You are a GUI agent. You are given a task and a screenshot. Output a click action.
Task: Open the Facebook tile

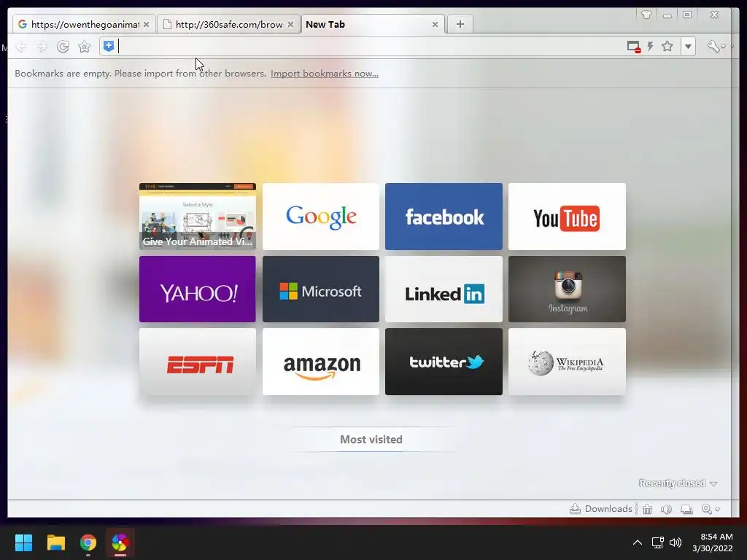(x=444, y=216)
